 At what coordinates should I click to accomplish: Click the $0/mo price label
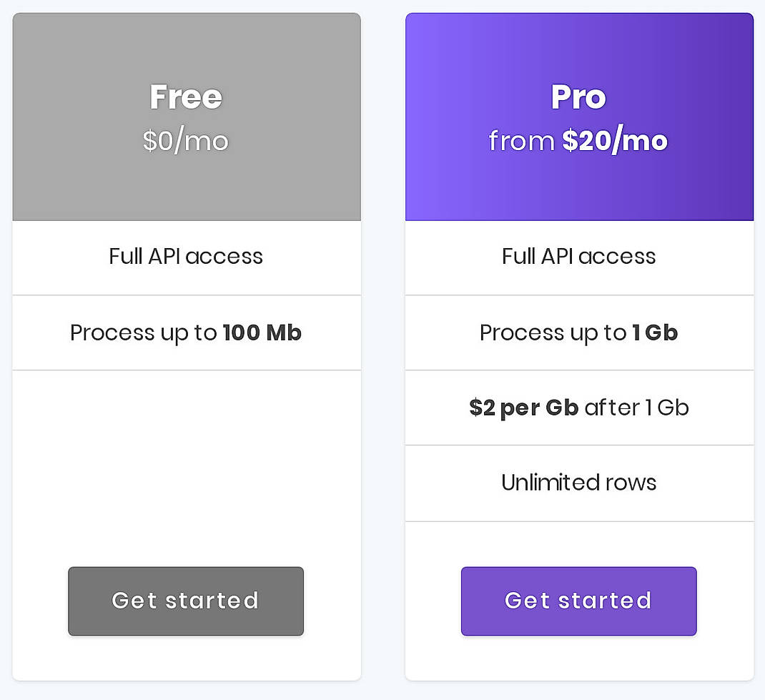185,141
